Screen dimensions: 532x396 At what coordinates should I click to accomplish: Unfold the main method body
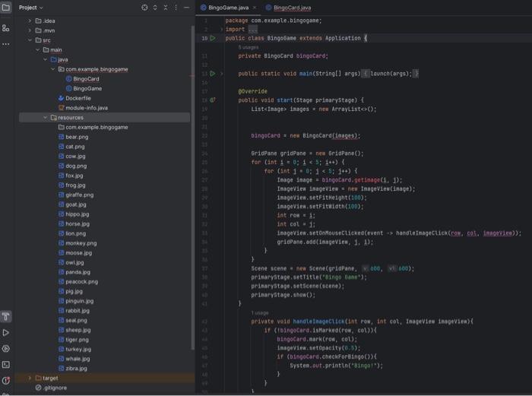222,73
